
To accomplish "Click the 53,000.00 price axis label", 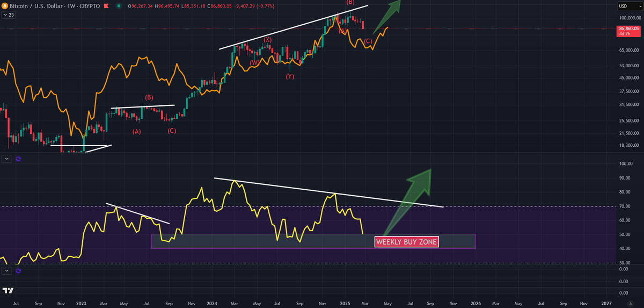I will click(630, 66).
